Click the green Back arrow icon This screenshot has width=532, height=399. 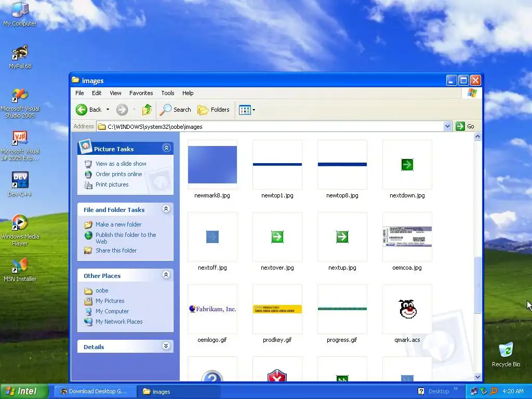(82, 110)
